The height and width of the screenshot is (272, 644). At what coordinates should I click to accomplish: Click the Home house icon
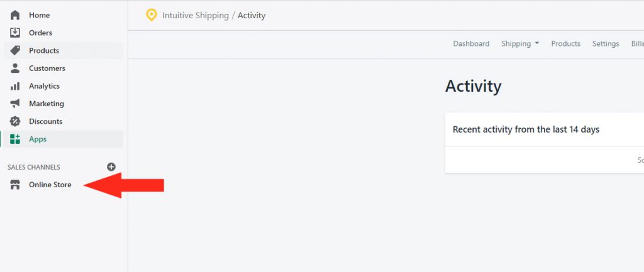(15, 15)
